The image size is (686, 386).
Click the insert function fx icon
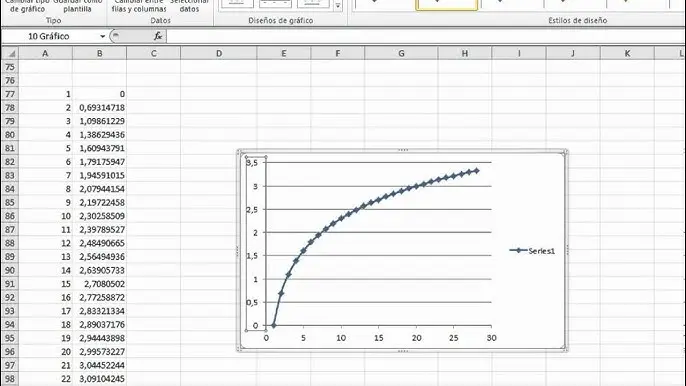coord(158,36)
